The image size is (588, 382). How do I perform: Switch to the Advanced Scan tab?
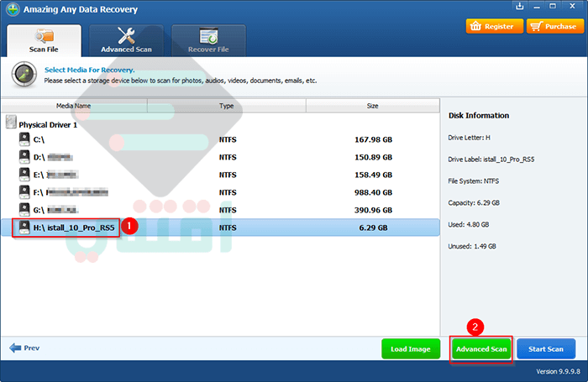pos(126,41)
